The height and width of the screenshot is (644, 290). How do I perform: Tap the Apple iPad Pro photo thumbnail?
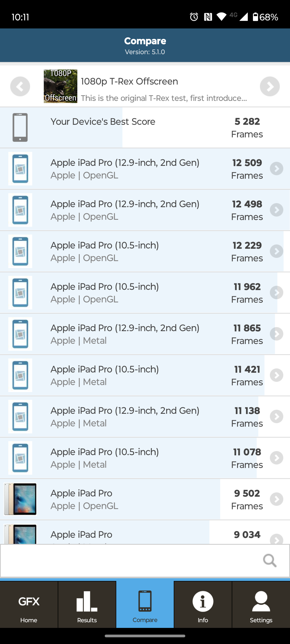tap(20, 499)
